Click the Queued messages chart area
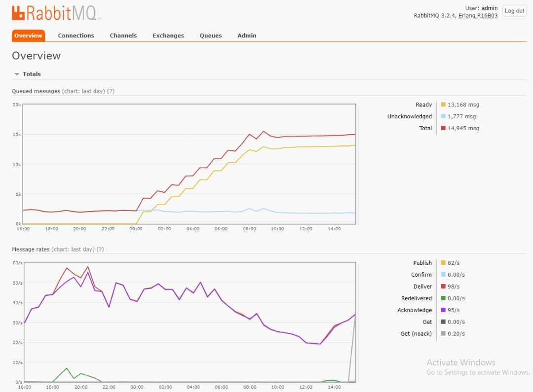The height and width of the screenshot is (392, 533). coord(190,164)
